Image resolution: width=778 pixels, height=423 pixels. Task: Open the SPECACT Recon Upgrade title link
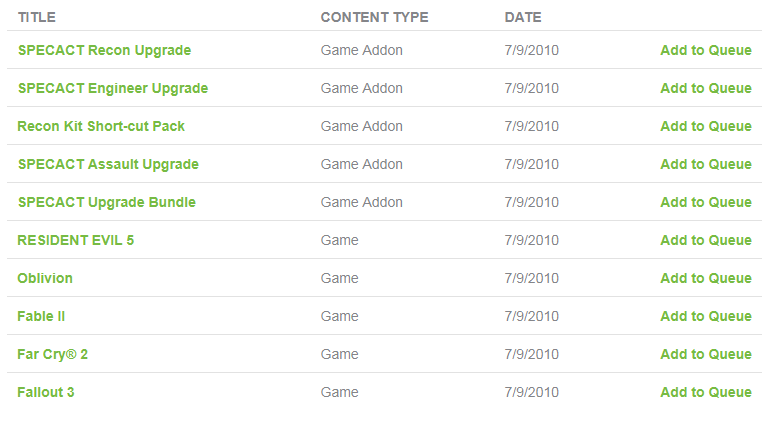(104, 50)
